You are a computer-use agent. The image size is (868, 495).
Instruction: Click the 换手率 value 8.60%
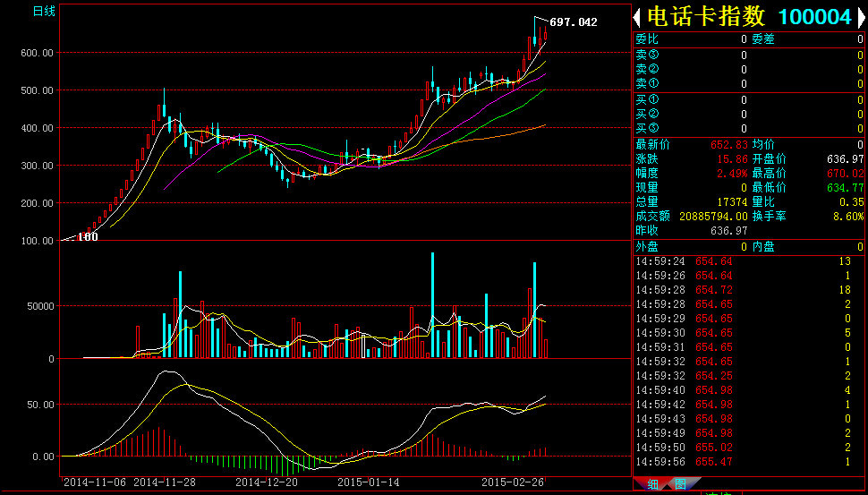848,217
